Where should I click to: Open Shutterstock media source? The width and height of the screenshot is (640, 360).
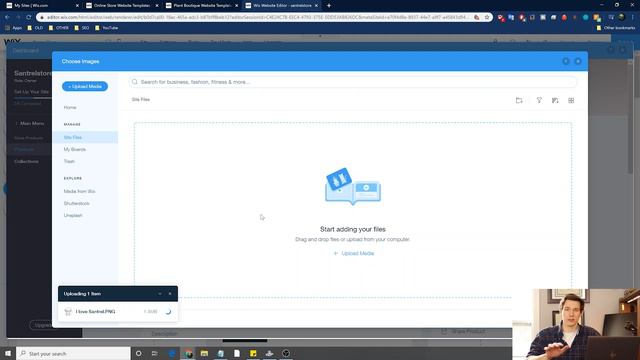point(76,203)
